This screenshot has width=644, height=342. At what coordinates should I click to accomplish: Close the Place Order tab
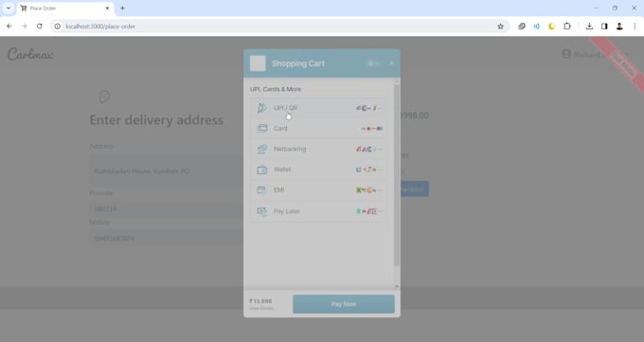tap(108, 9)
